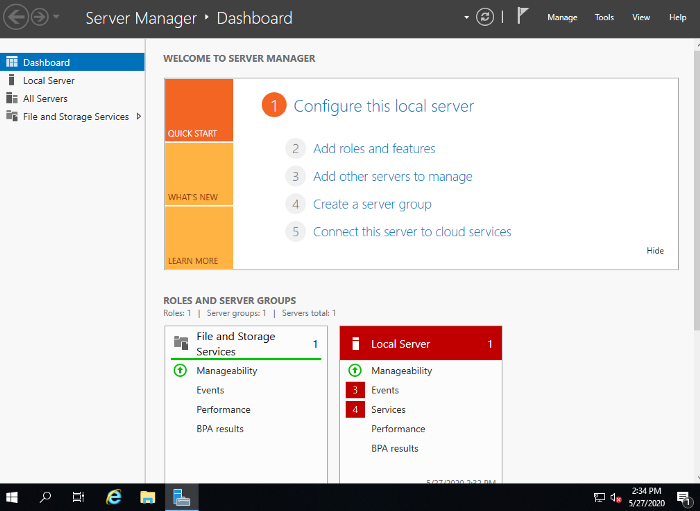Open Services in Local Server tile

pyautogui.click(x=388, y=410)
